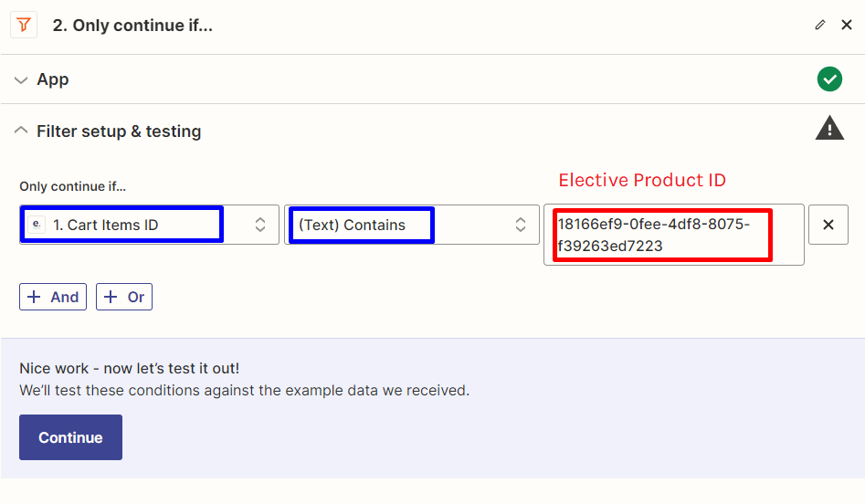Click the orange filter funnel icon
Viewport: 865px width, 504px height.
[23, 26]
